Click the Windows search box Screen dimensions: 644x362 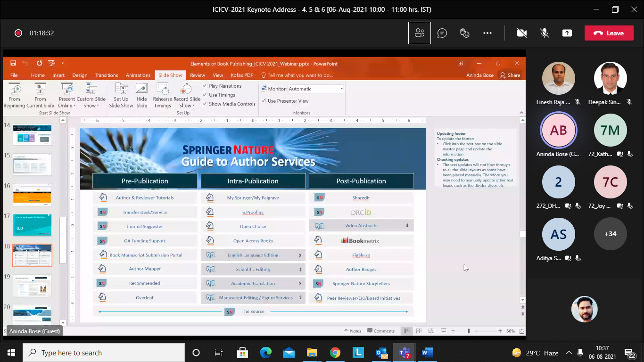(104, 353)
